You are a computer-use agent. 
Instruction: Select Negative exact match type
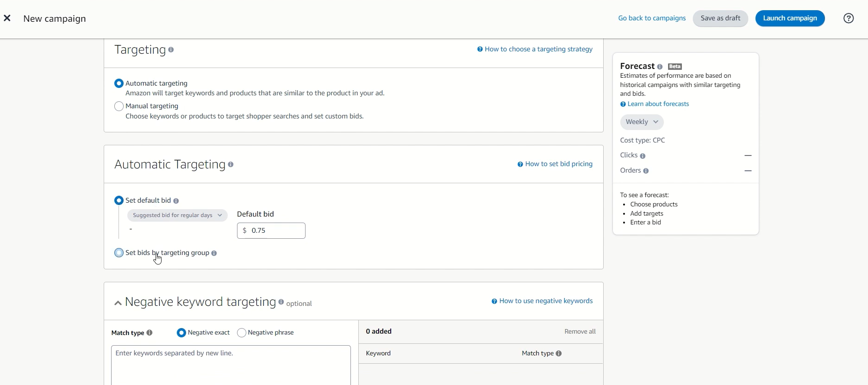181,333
